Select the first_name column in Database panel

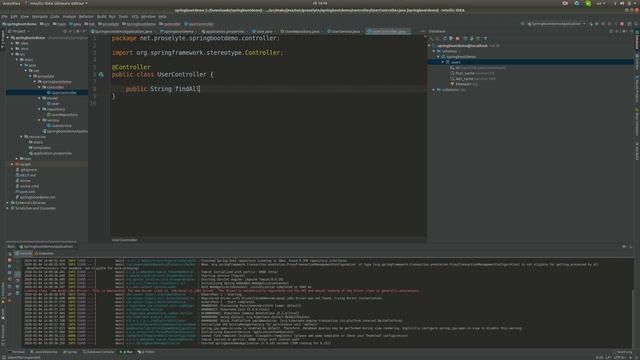click(464, 73)
